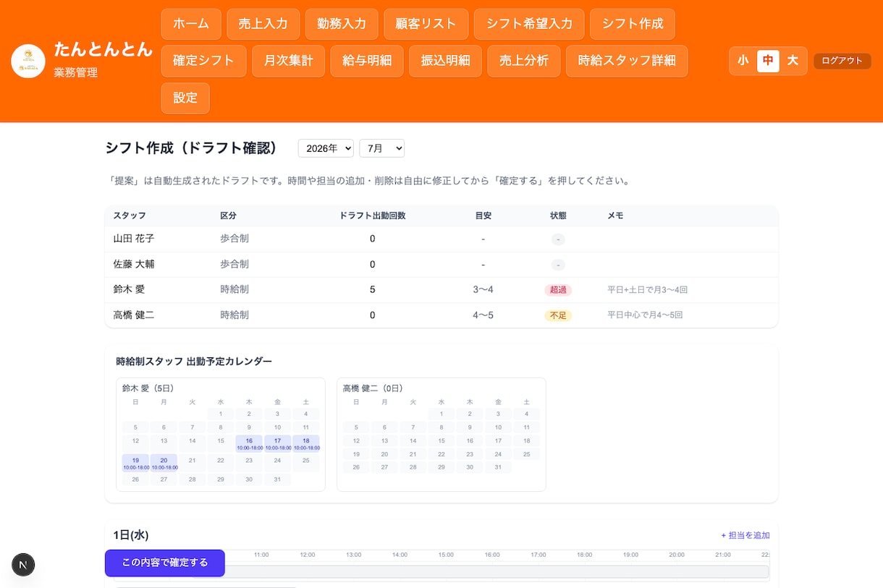Open the 2026年 year dropdown

point(326,148)
